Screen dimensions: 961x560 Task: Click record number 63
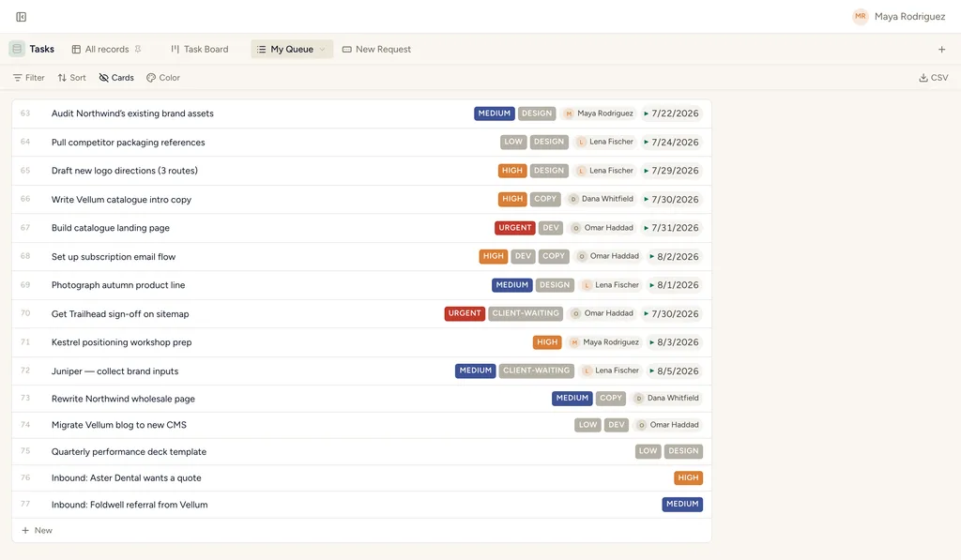pos(25,114)
